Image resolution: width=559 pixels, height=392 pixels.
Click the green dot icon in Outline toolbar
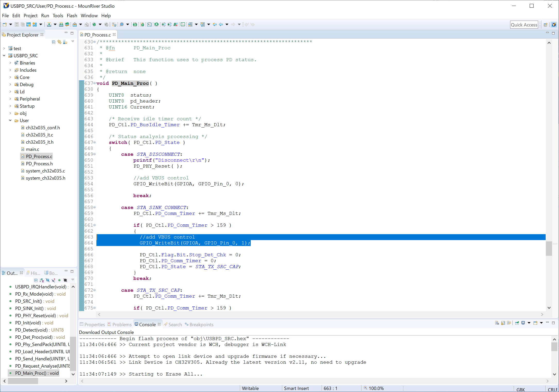pyautogui.click(x=59, y=280)
